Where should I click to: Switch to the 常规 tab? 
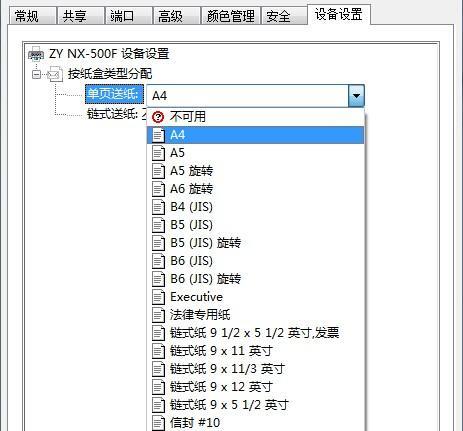32,16
